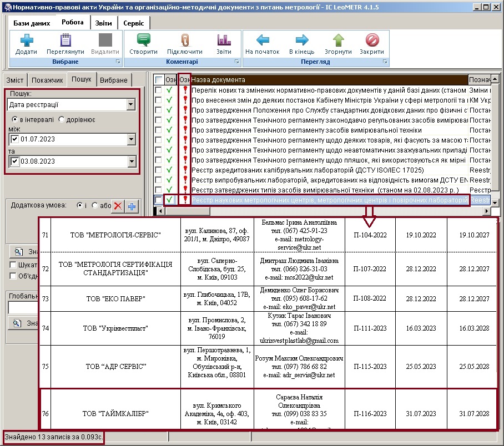Open Звіти chart icon in Коментарі
The width and height of the screenshot is (504, 446).
coord(224,40)
